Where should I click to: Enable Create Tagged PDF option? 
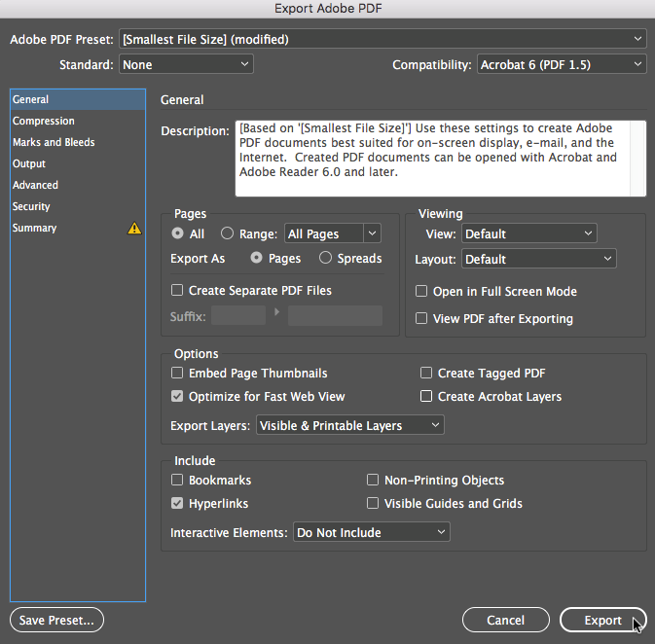pos(426,373)
